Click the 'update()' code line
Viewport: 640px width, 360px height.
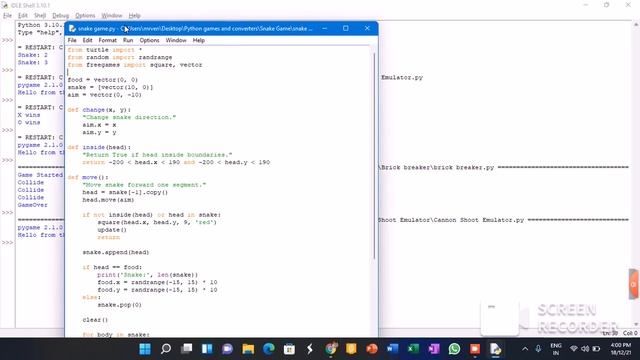112,230
